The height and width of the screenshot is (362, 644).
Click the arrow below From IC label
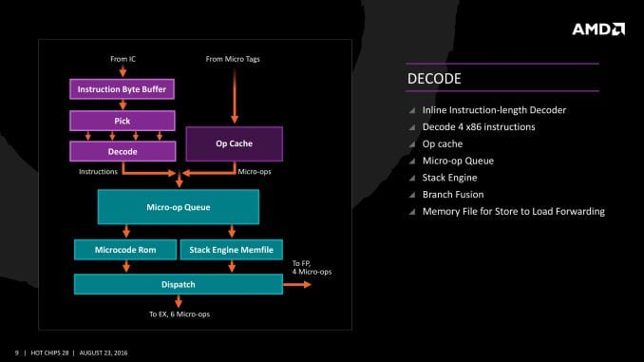point(123,71)
